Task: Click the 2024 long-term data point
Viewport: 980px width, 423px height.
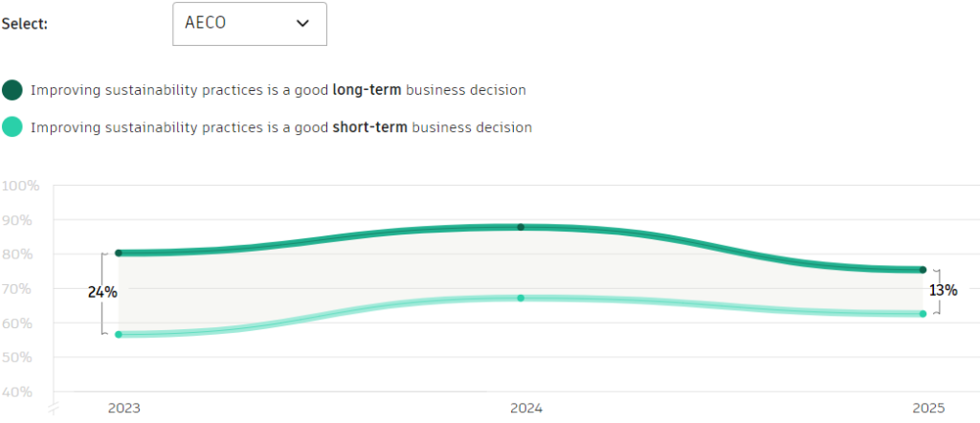Action: tap(521, 227)
